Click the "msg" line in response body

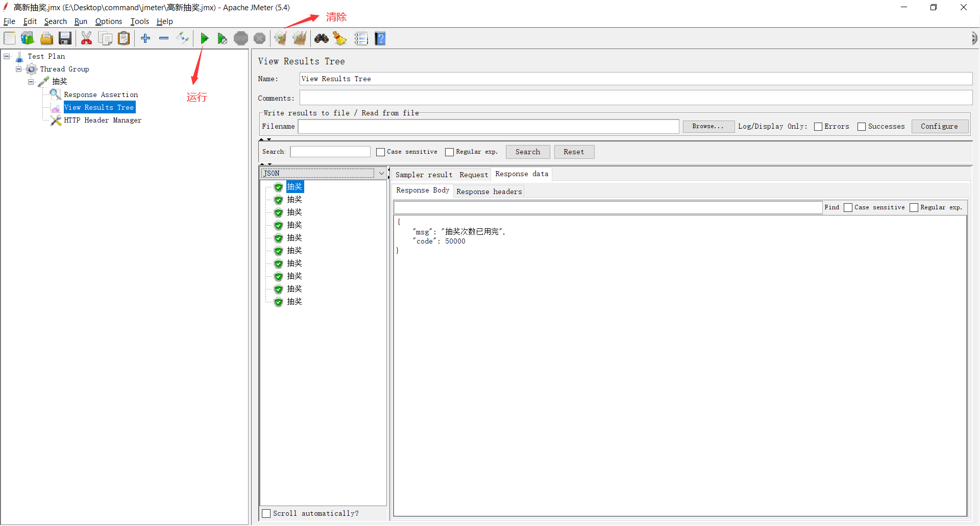pyautogui.click(x=459, y=232)
